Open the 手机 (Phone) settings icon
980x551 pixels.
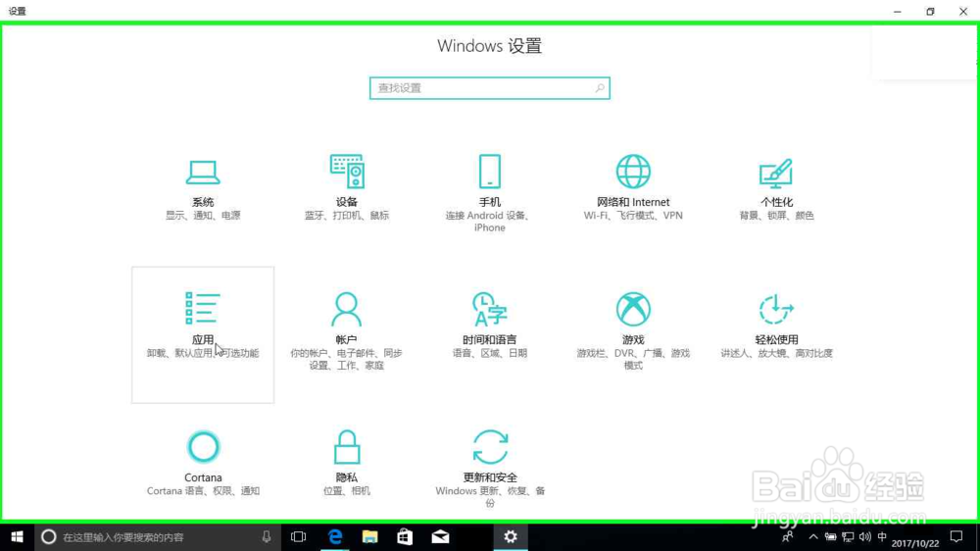(x=490, y=172)
